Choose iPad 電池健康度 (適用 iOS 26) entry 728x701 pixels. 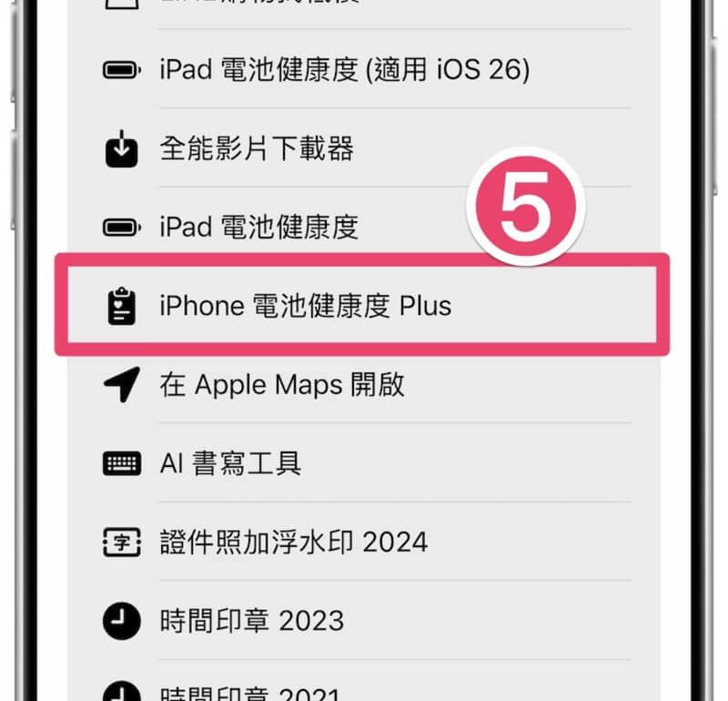tap(364, 70)
